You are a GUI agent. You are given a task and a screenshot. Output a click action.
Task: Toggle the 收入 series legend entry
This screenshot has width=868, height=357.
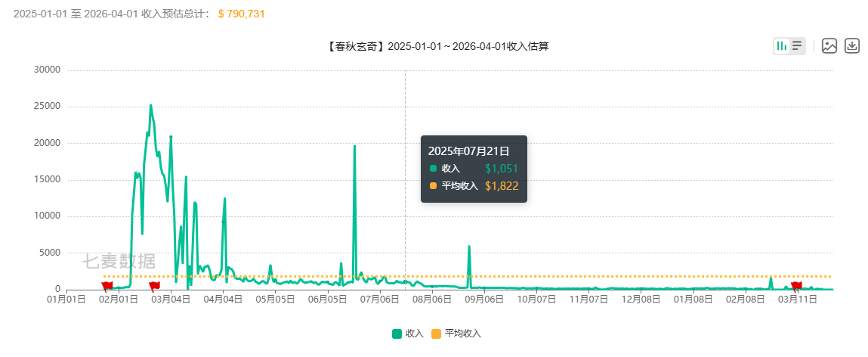408,334
